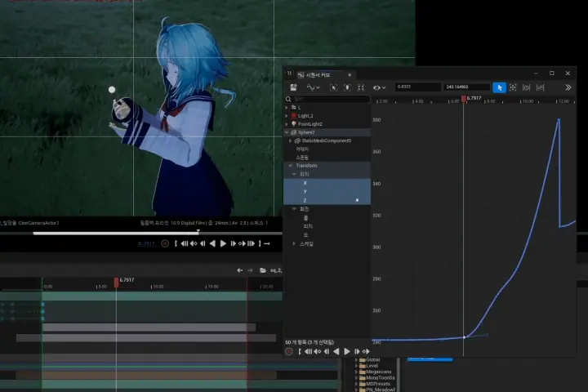
Task: Select the Z channel row
Action: point(327,200)
